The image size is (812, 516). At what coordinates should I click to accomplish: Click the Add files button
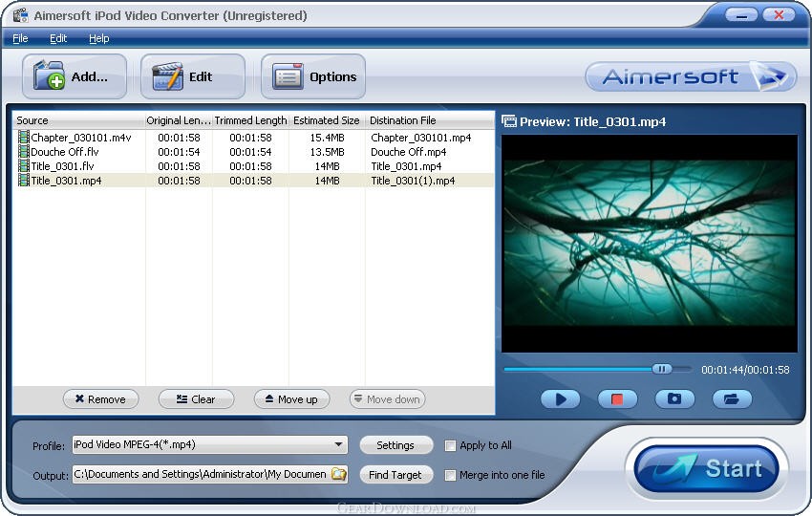[x=75, y=76]
